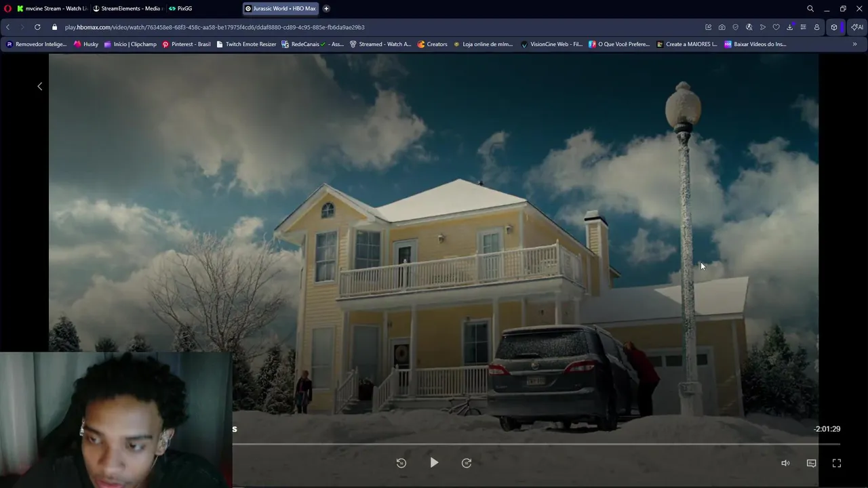Open the Create a MAIORES bookmark
This screenshot has width=868, height=488.
687,44
